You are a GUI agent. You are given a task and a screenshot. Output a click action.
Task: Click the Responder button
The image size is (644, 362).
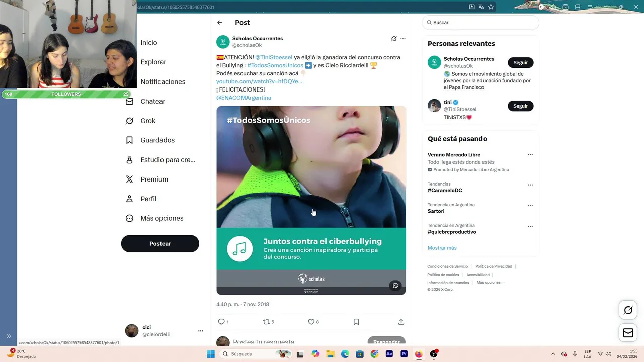pos(386,341)
